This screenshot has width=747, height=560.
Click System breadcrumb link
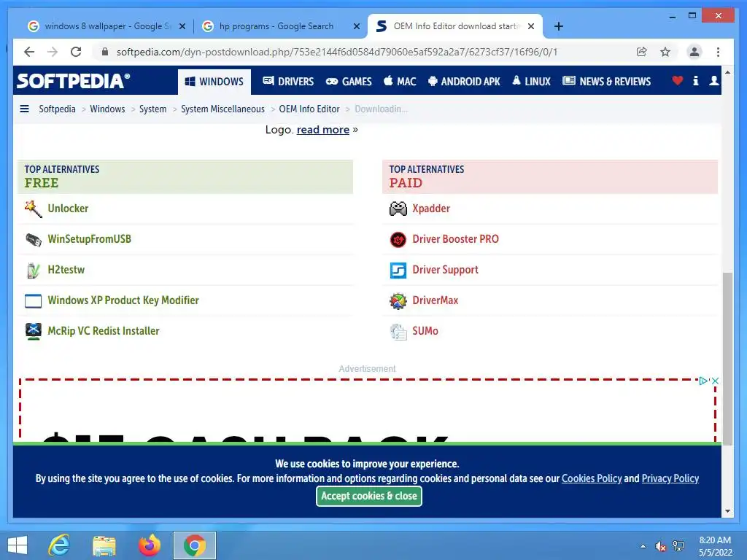pyautogui.click(x=153, y=109)
